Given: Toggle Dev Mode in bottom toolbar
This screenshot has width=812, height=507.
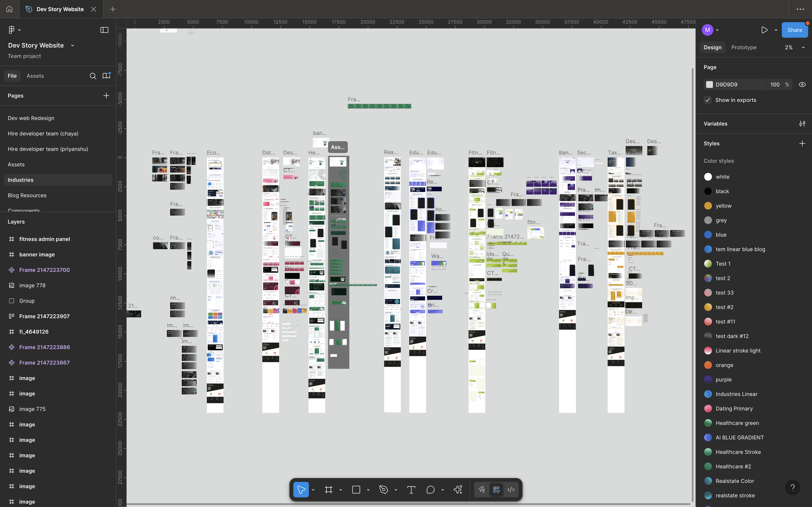Looking at the screenshot, I should tap(511, 490).
